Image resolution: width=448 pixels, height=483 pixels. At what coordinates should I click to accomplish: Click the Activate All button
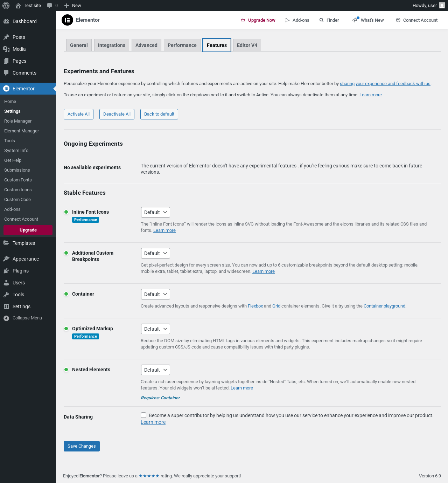click(x=78, y=114)
